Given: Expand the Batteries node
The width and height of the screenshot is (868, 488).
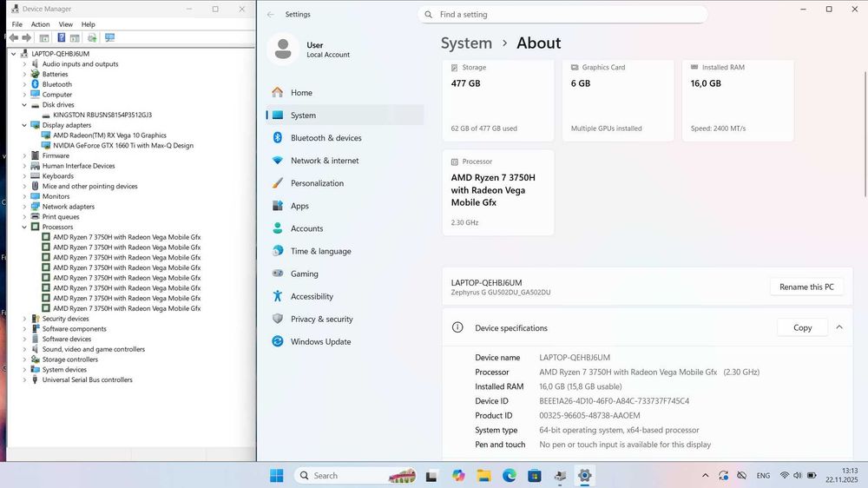Looking at the screenshot, I should [24, 74].
